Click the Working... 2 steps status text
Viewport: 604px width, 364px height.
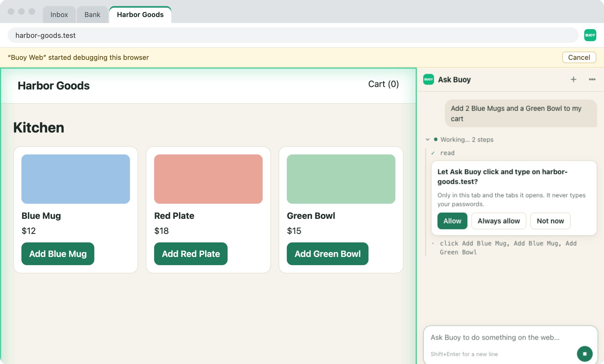[x=467, y=139]
